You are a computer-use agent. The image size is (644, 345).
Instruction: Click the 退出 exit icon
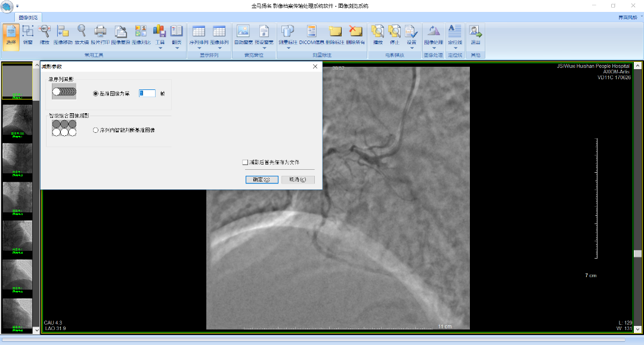click(x=475, y=35)
